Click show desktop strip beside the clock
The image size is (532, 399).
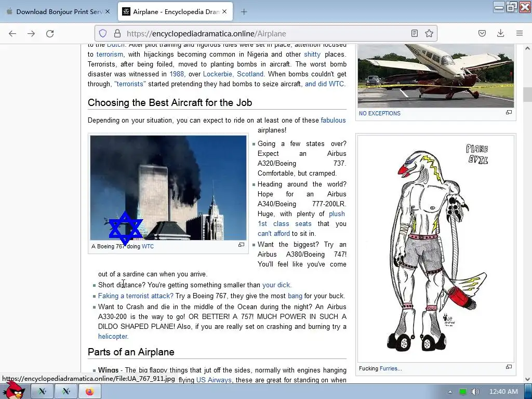pyautogui.click(x=528, y=392)
